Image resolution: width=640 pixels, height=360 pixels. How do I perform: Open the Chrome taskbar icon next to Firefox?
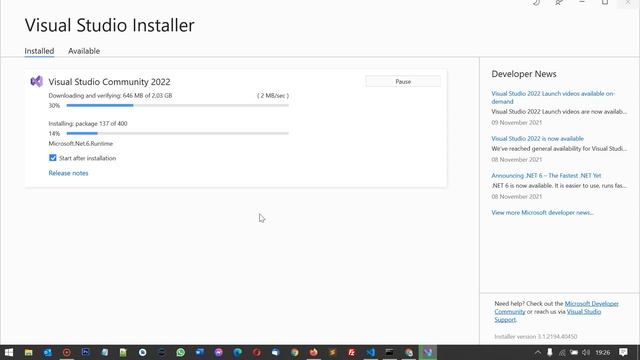coord(295,352)
